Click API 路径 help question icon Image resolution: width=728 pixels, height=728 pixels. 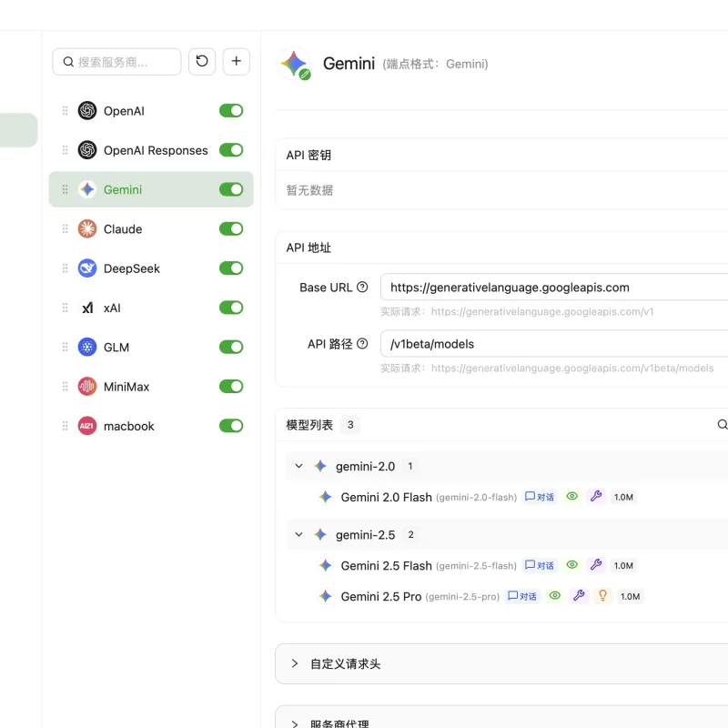pos(362,344)
